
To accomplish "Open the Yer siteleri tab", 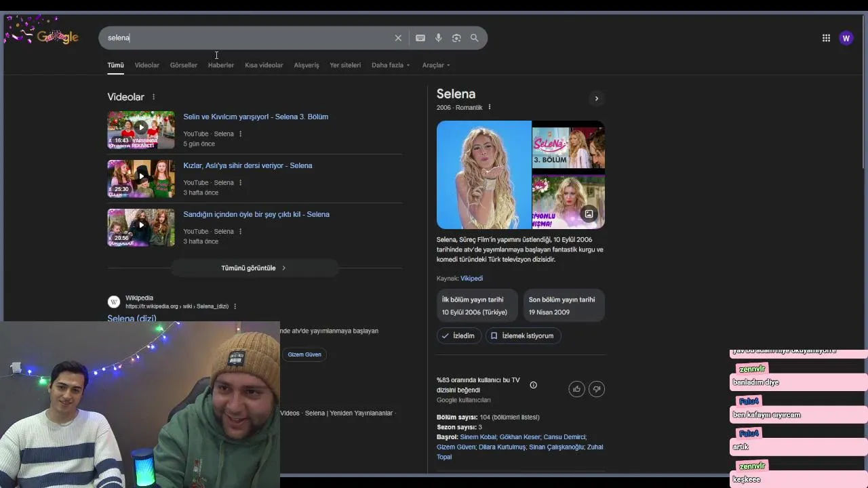I will pyautogui.click(x=345, y=65).
